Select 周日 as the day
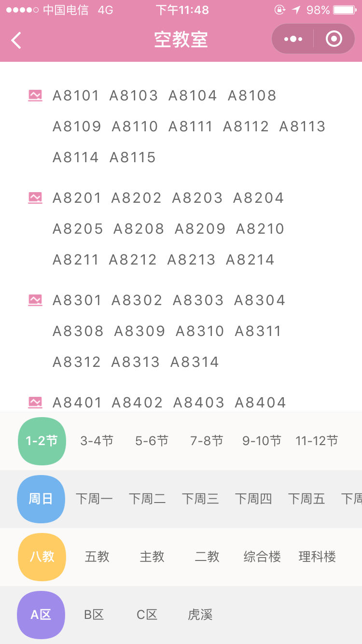This screenshot has height=644, width=362. [x=41, y=499]
